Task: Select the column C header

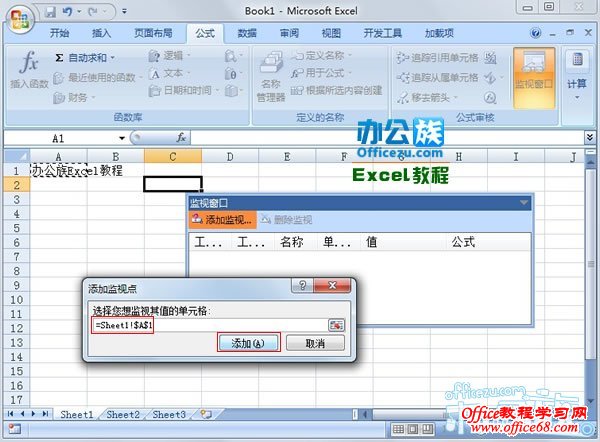Action: tap(173, 157)
